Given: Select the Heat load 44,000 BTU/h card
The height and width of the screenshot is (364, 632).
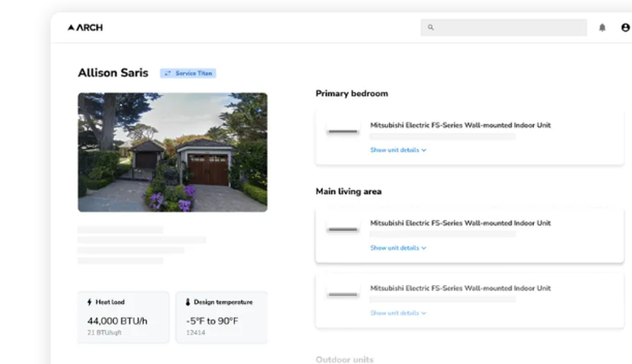Looking at the screenshot, I should pos(123,317).
